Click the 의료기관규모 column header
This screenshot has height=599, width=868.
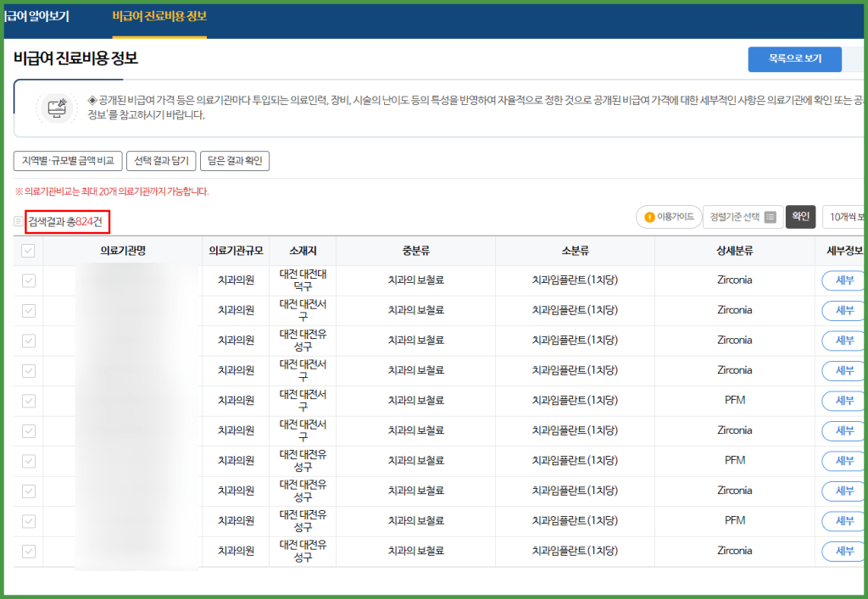236,251
